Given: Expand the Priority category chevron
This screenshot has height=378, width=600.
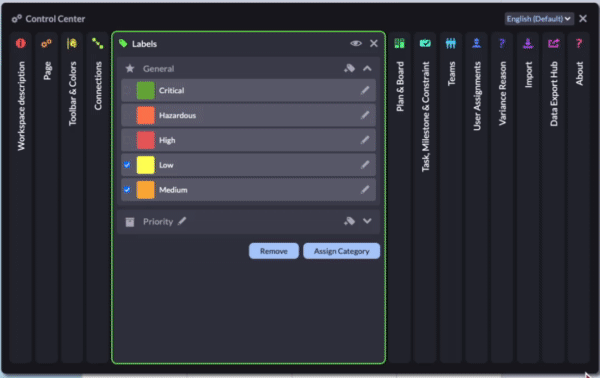Looking at the screenshot, I should point(367,221).
